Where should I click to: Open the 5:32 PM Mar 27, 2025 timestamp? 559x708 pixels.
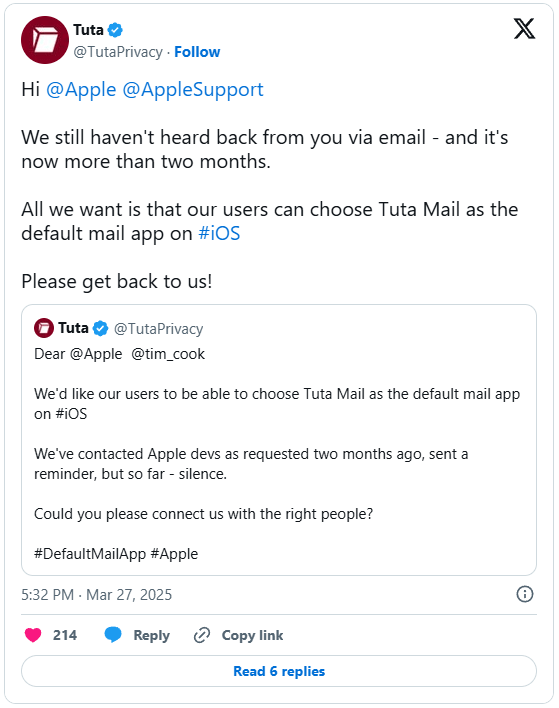click(x=97, y=595)
